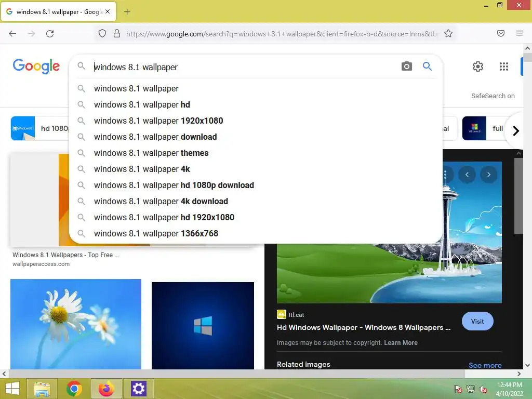Open a new tab with plus button

(127, 12)
